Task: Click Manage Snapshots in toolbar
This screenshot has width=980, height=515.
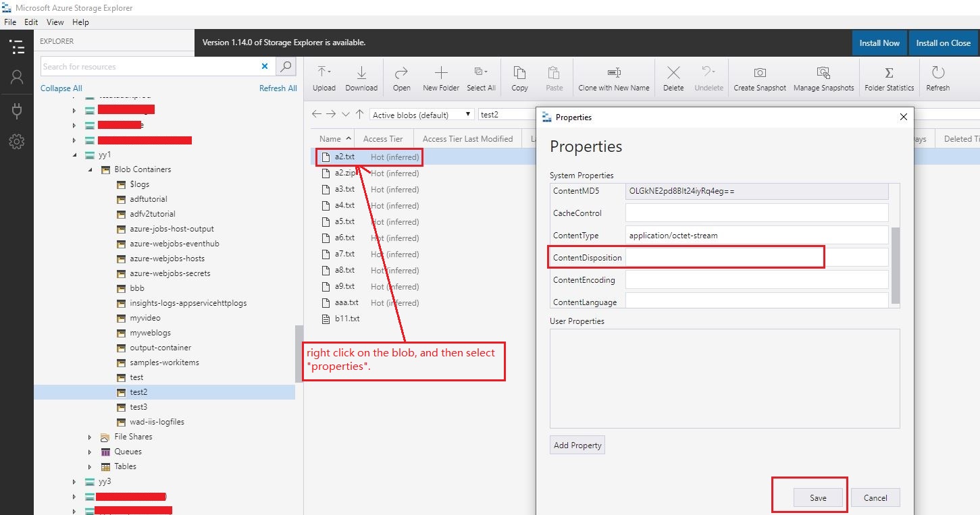Action: tap(823, 79)
